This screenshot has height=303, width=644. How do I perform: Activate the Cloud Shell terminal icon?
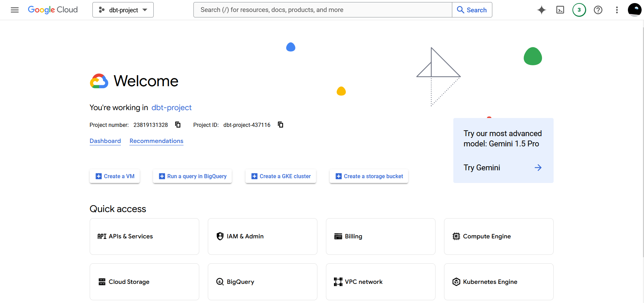[x=560, y=10]
